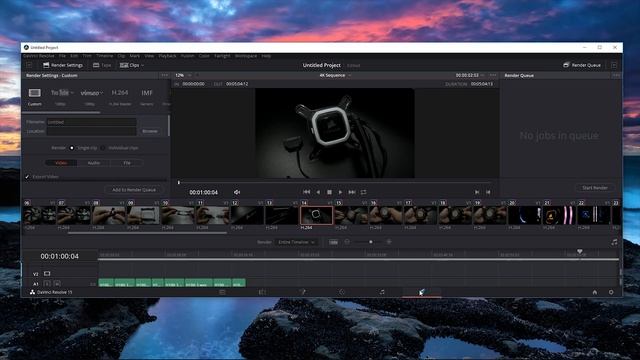Go to the In point marker button
Viewport: 640px width, 360px height.
coord(477,192)
